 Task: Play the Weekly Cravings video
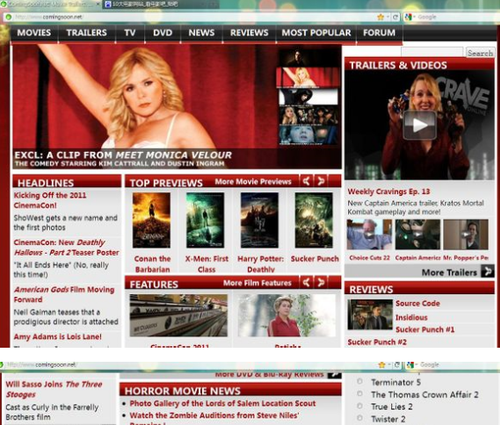pyautogui.click(x=420, y=125)
